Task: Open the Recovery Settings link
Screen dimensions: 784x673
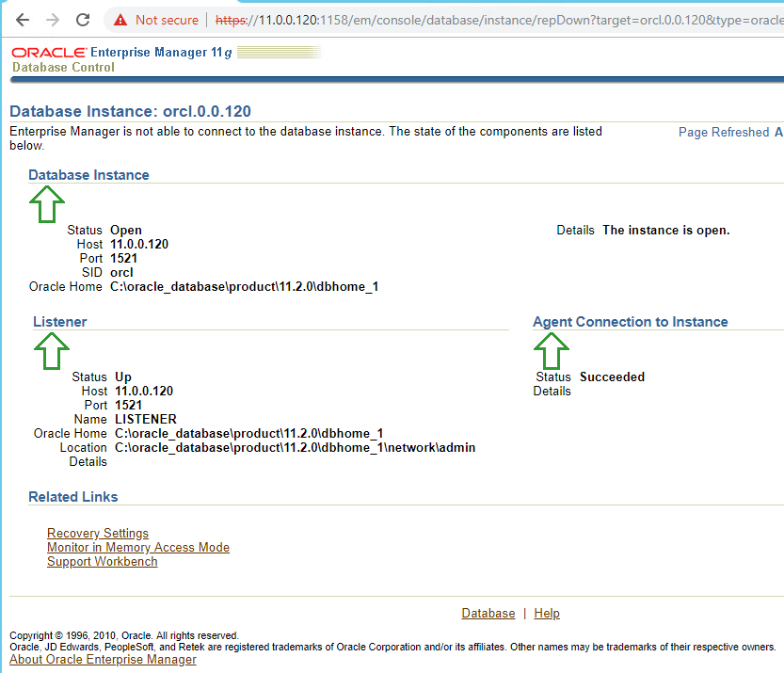Action: 98,533
